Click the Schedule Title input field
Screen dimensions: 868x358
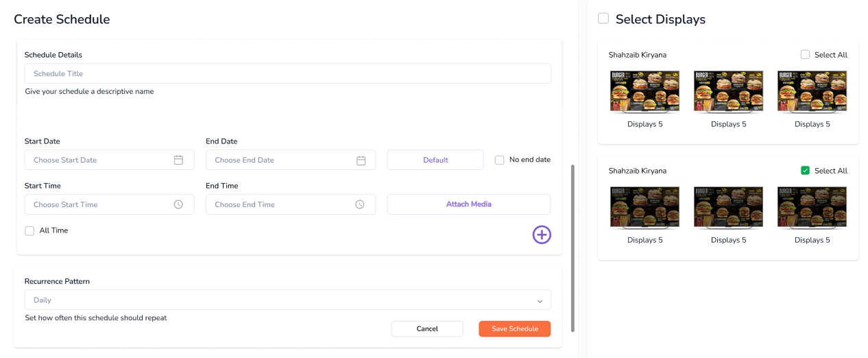287,73
